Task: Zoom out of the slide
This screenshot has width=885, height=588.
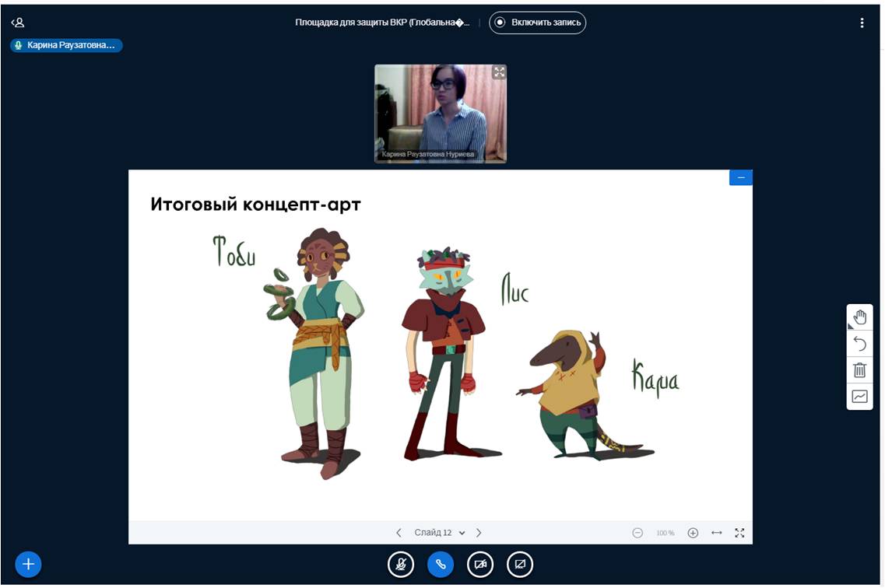Action: (x=637, y=533)
